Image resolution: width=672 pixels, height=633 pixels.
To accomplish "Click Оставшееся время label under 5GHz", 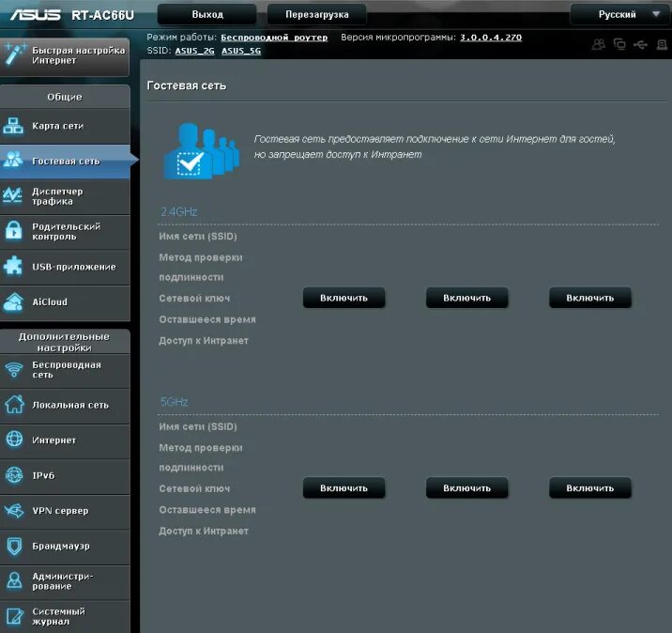I will pos(207,510).
